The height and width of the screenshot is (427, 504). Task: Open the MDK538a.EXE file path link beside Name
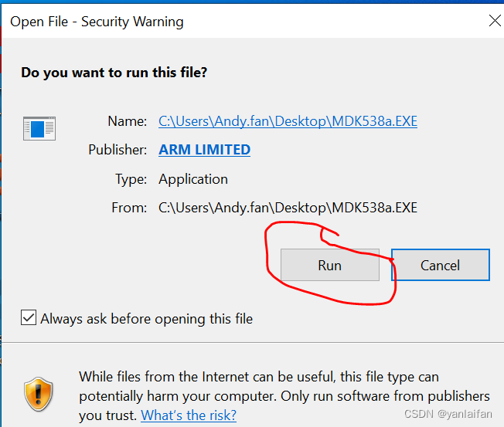288,121
